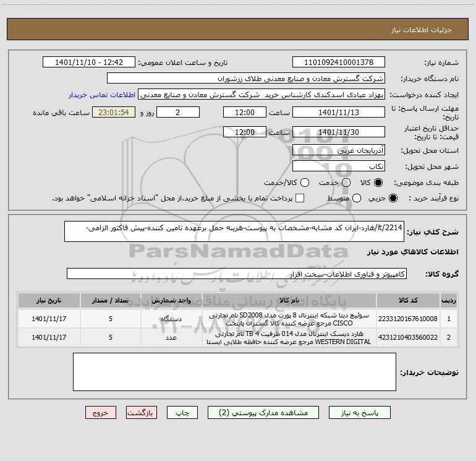This screenshot has width=476, height=461.
Task: Select the جزیی purchase type radio
Action: (393, 199)
